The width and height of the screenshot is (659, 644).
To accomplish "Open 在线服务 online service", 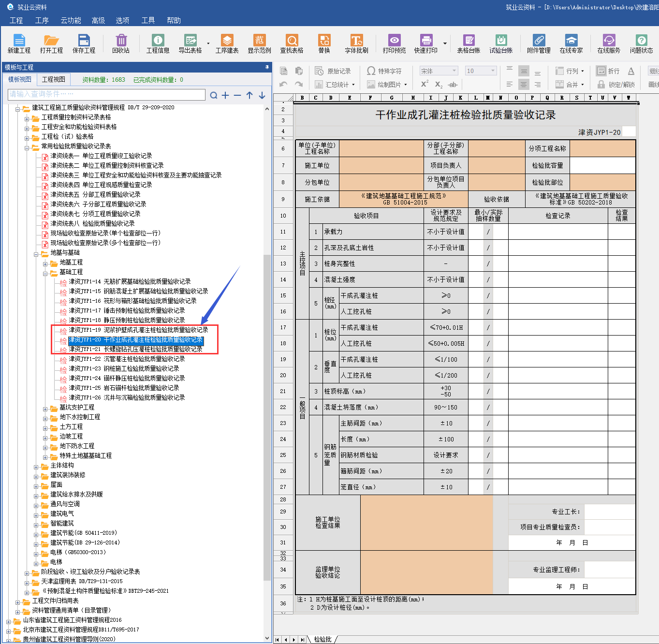I will [609, 44].
